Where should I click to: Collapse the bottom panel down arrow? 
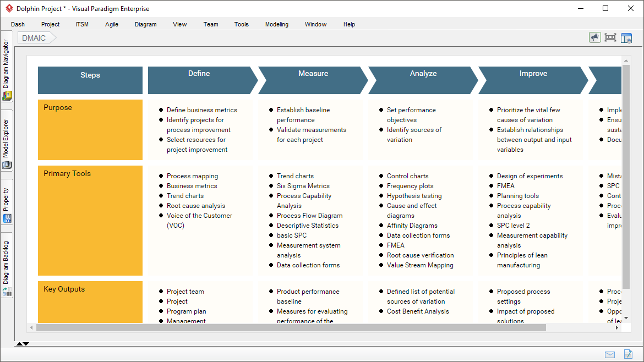tap(26, 344)
